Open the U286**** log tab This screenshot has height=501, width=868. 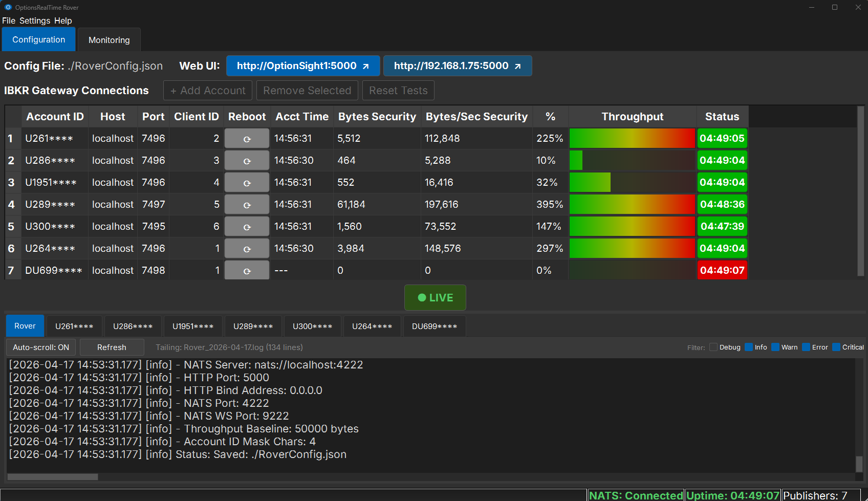pos(133,326)
